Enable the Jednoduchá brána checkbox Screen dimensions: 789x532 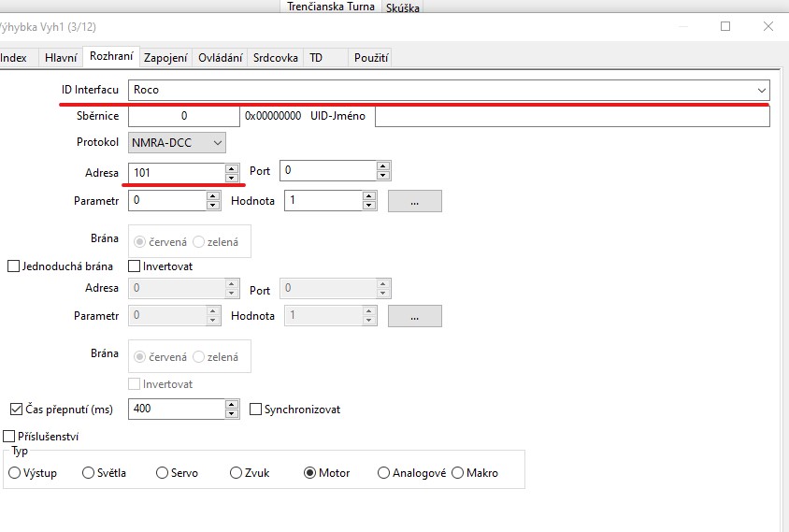[x=14, y=266]
